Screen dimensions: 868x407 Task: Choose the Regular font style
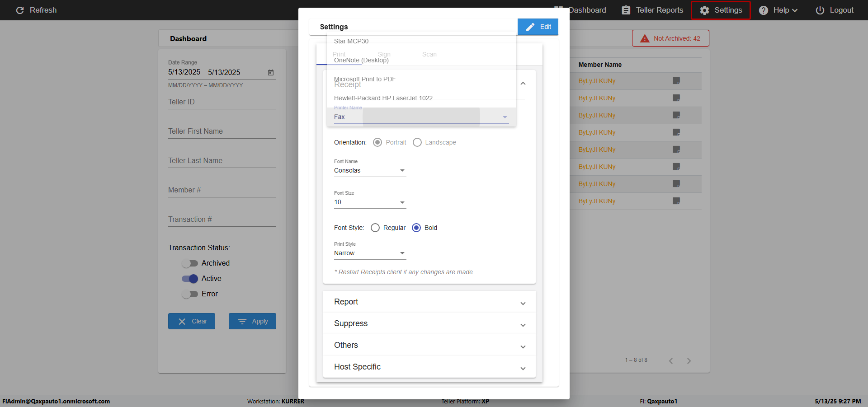point(375,228)
